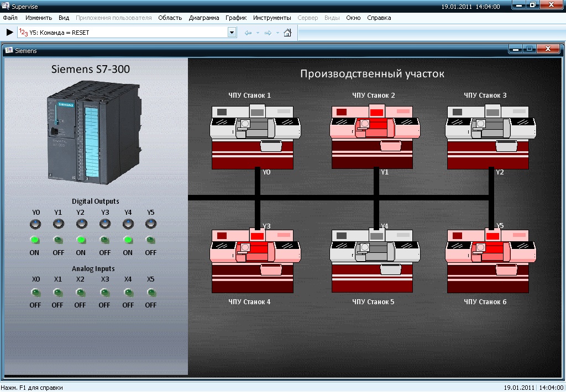Click the X4 analog input LED

click(x=128, y=292)
